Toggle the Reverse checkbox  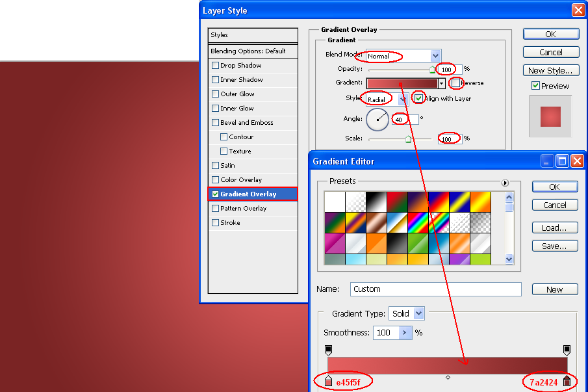[455, 83]
